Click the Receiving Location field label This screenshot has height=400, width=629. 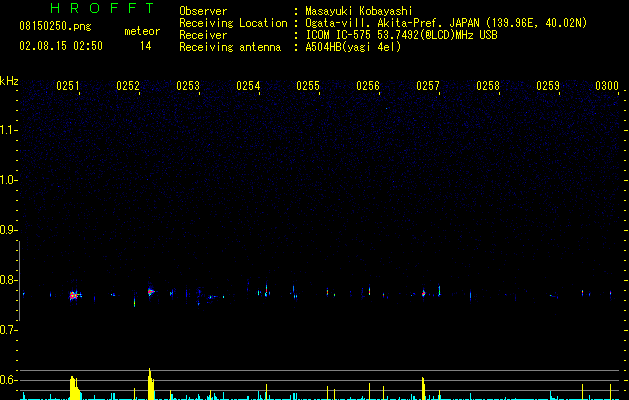tap(233, 23)
